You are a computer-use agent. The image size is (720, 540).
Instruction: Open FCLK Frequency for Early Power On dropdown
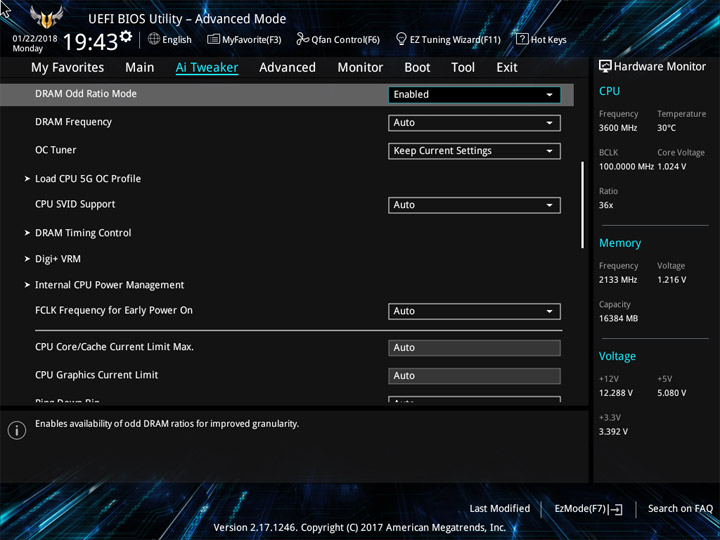coord(474,311)
